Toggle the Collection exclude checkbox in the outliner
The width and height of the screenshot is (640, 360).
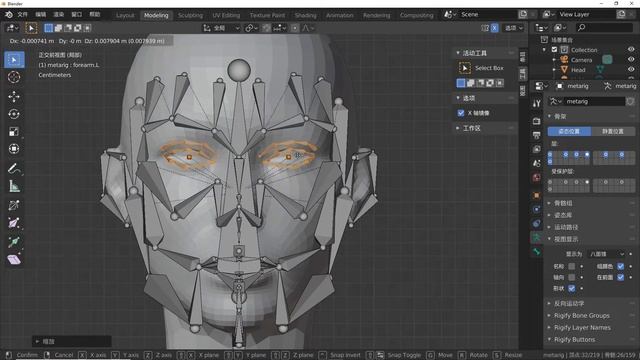(x=554, y=50)
